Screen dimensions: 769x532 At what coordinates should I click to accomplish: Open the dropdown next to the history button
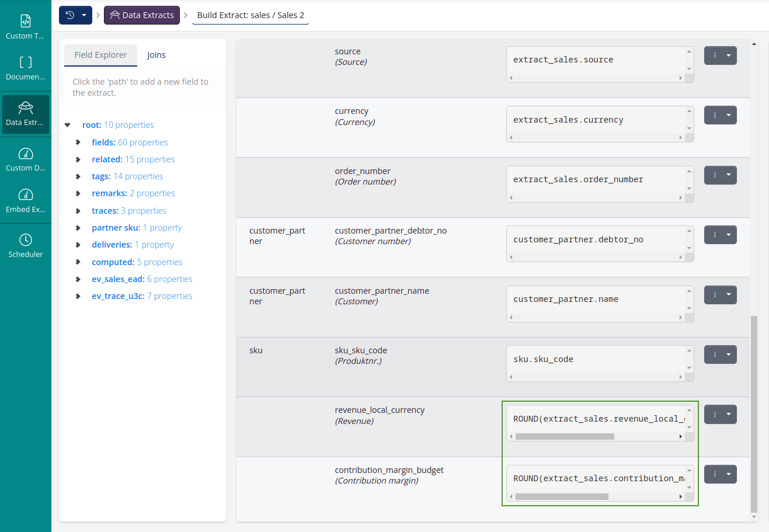tap(84, 15)
